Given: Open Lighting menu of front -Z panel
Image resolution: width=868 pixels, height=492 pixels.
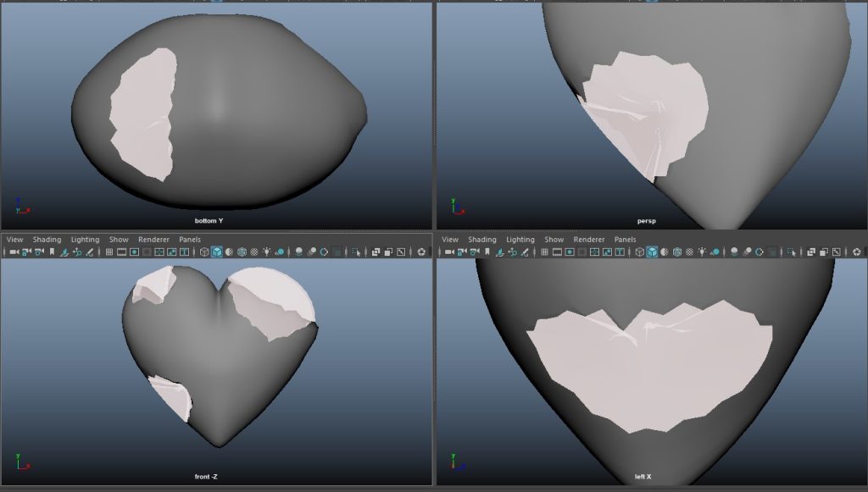Looking at the screenshot, I should 85,240.
